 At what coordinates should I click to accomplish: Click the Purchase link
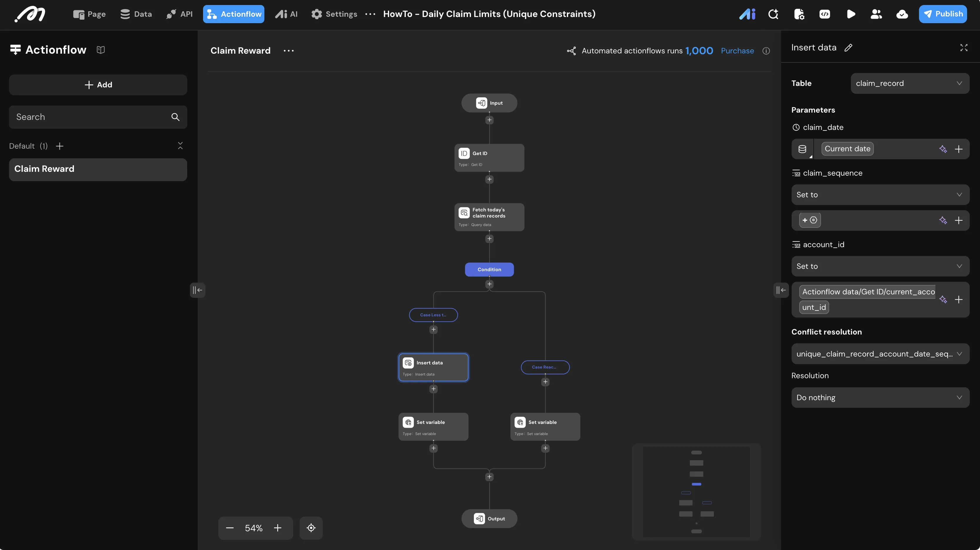tap(737, 50)
